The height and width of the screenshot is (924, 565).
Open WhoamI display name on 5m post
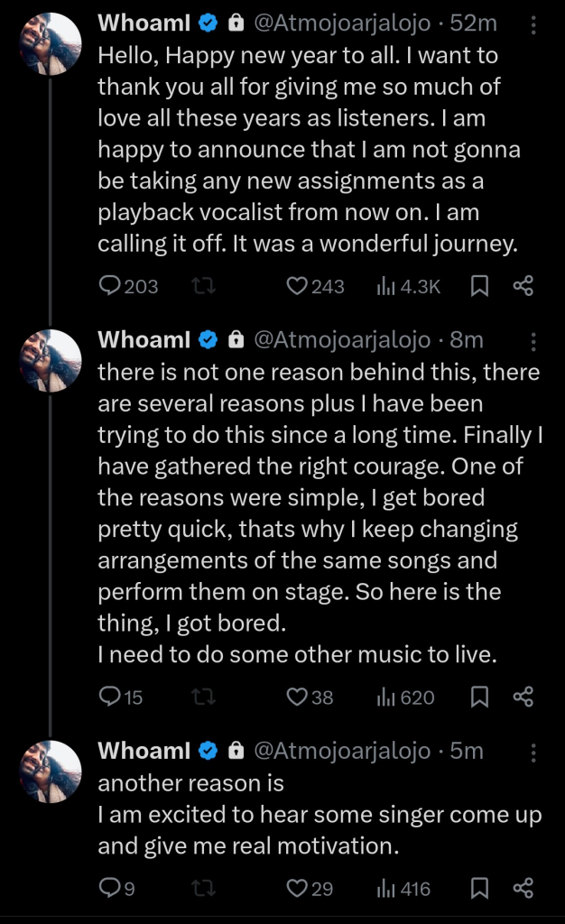coord(144,751)
